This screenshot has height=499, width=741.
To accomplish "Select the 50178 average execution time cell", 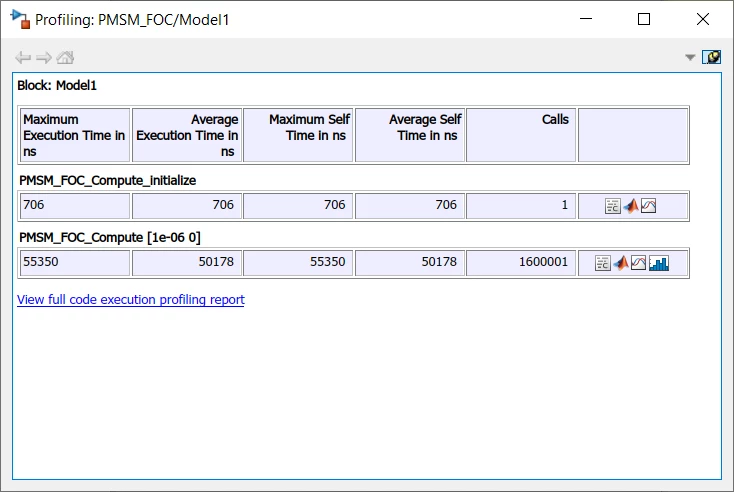I will pos(187,262).
